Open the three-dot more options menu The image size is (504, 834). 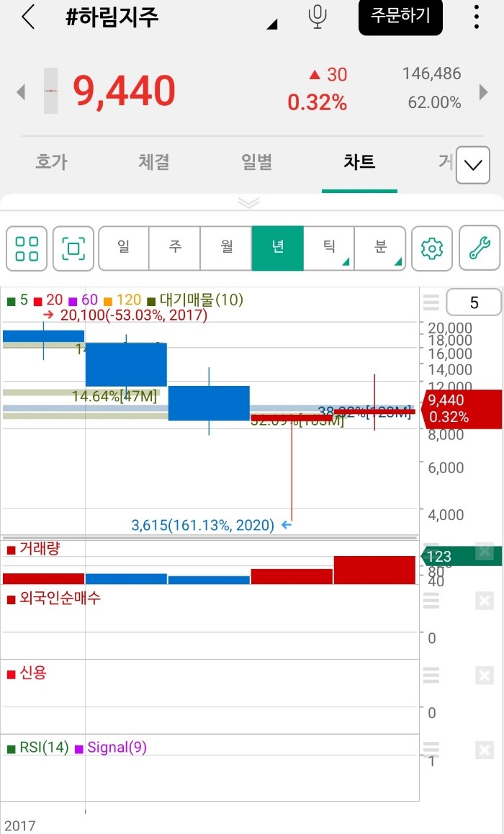(477, 17)
